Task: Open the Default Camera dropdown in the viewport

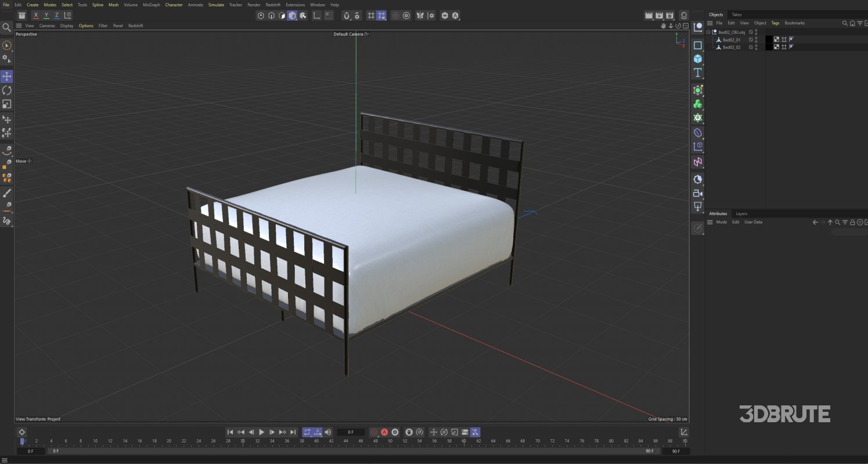Action: point(366,34)
